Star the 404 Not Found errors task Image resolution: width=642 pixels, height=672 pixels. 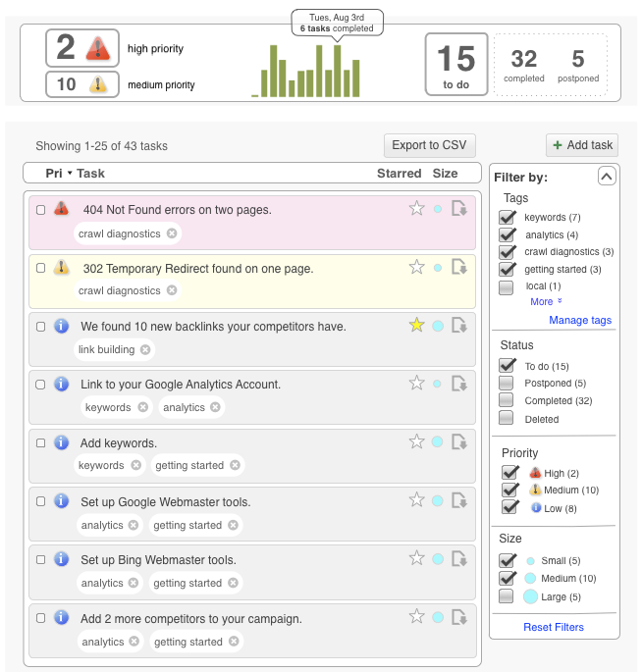coord(416,208)
